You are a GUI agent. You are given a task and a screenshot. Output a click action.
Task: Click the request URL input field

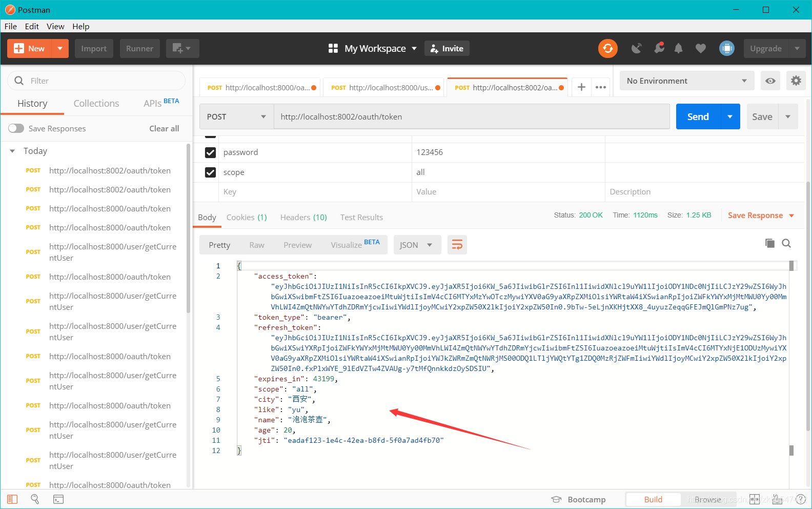[x=472, y=116]
